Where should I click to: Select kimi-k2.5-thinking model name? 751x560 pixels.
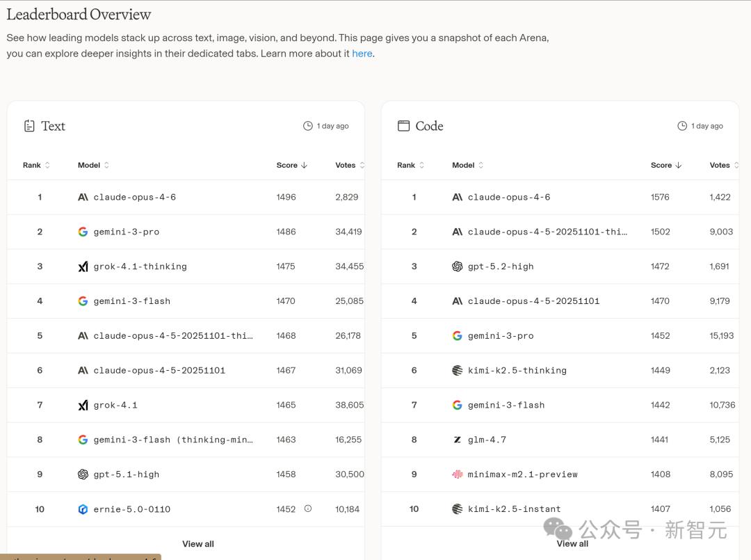click(x=517, y=370)
